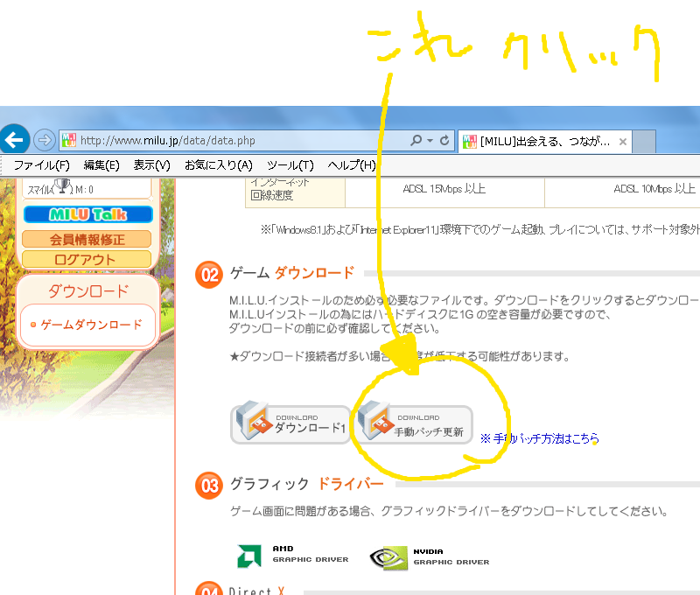
Task: Click the search magnifier icon in address bar
Action: coord(416,141)
